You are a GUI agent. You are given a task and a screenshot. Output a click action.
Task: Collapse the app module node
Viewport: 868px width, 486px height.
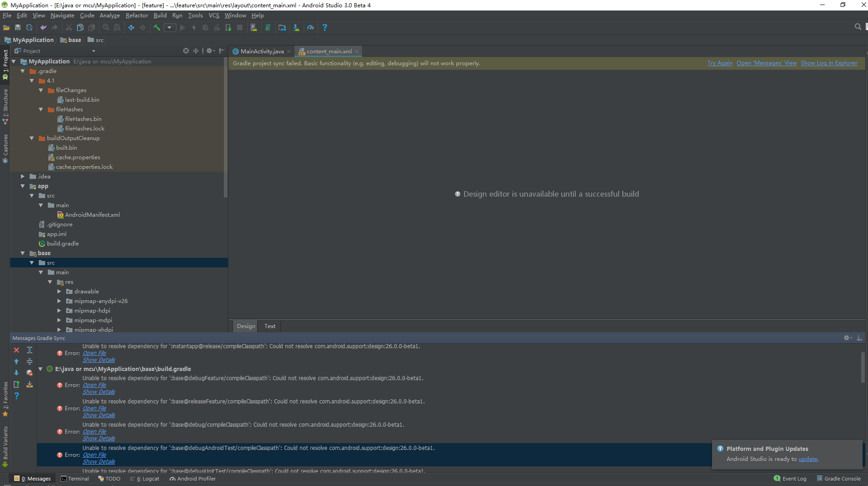(23, 186)
